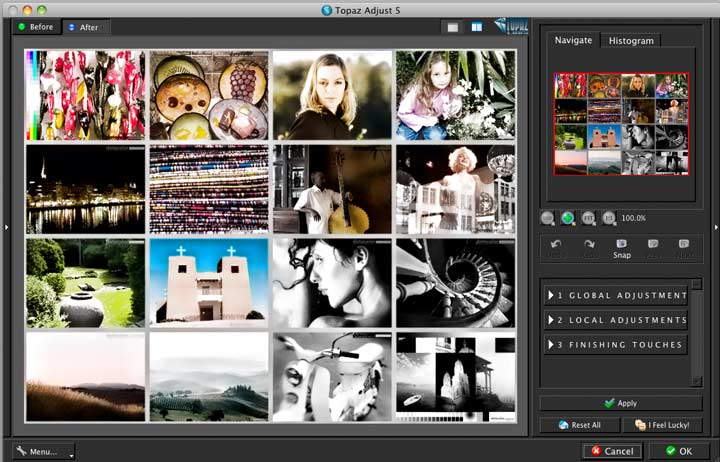
Task: Open the Navigate tab
Action: tap(573, 40)
